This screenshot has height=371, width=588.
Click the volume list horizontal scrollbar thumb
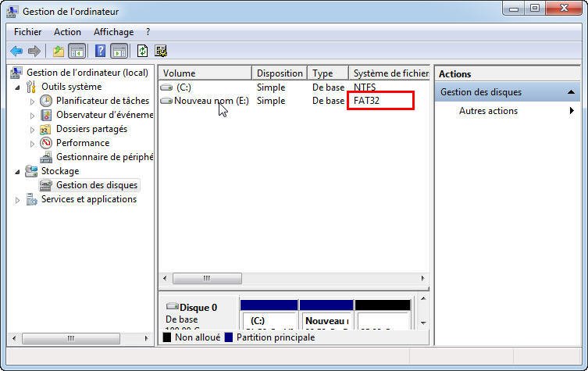(207, 278)
